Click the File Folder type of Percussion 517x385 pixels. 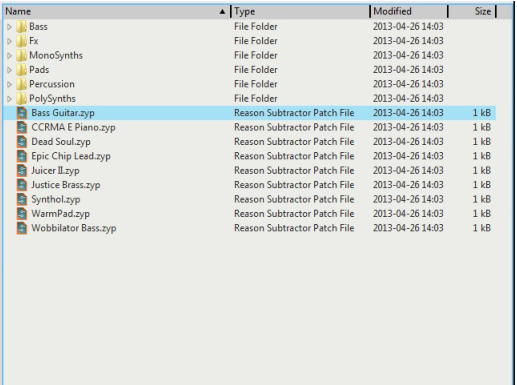[x=256, y=84]
